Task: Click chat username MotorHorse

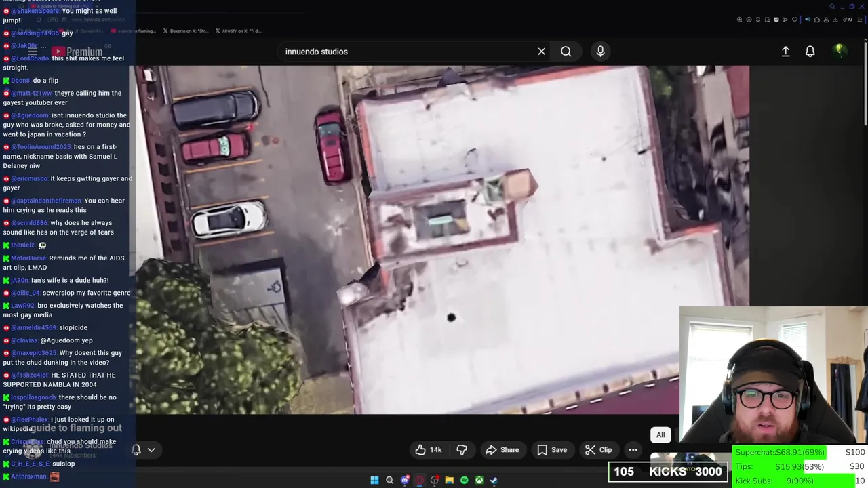Action: [28, 258]
